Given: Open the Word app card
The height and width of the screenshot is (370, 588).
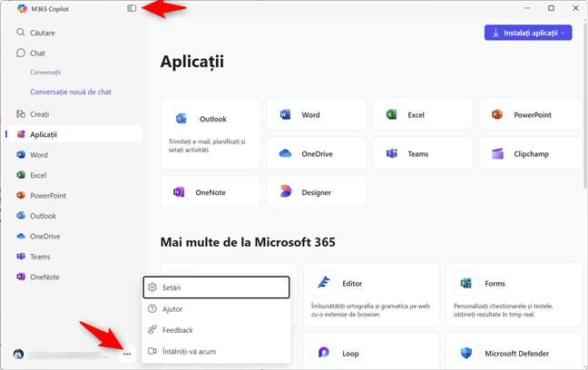Looking at the screenshot, I should click(x=317, y=114).
